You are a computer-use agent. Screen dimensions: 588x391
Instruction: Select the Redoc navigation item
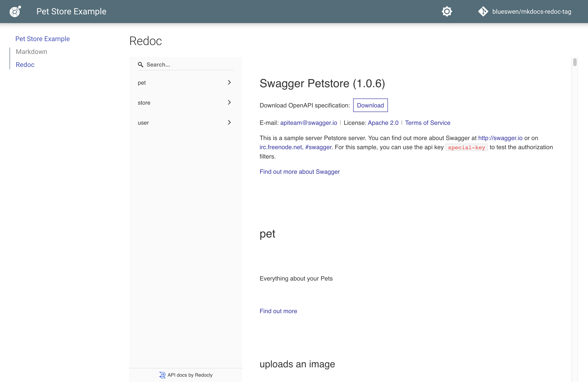pyautogui.click(x=24, y=64)
